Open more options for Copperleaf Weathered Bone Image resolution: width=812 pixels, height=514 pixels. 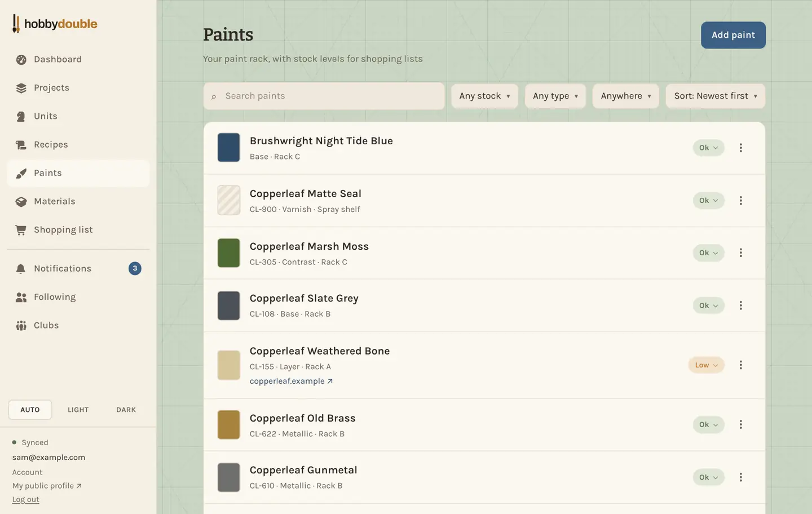coord(740,365)
